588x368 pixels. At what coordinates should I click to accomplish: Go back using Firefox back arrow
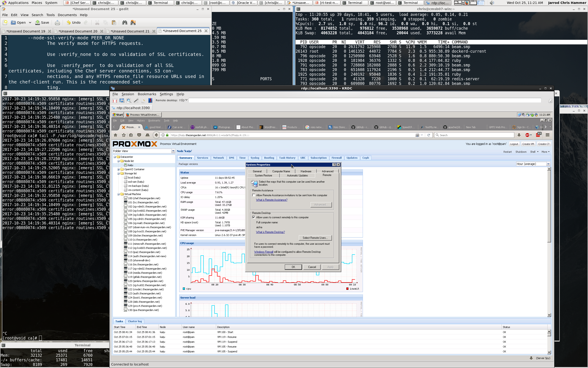pyautogui.click(x=156, y=135)
